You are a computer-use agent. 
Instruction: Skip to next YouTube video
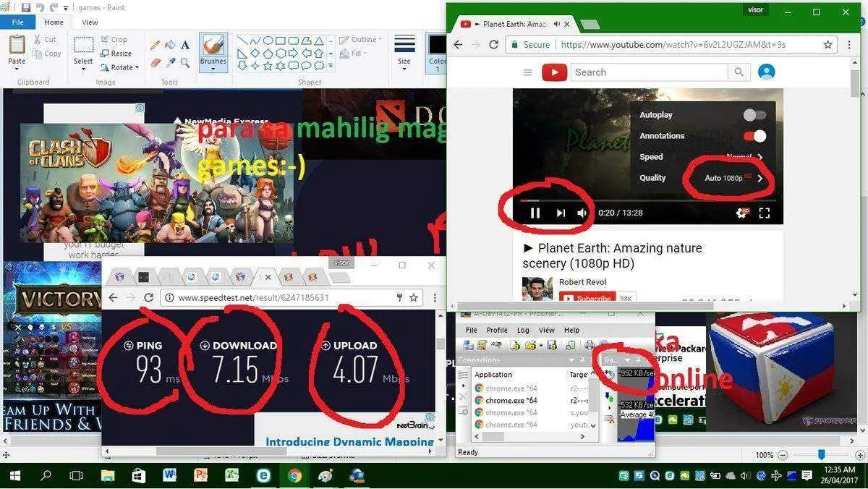point(561,213)
